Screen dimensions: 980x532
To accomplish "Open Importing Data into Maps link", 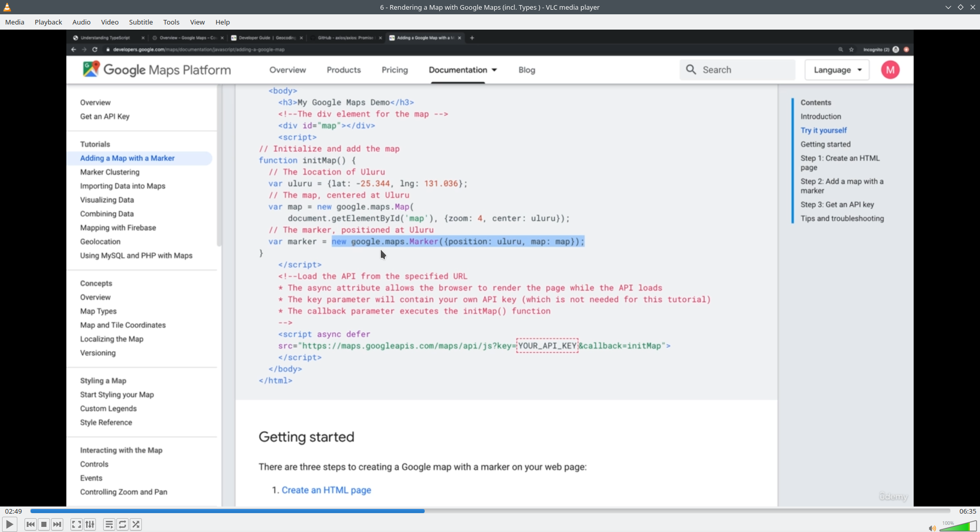I will point(122,186).
